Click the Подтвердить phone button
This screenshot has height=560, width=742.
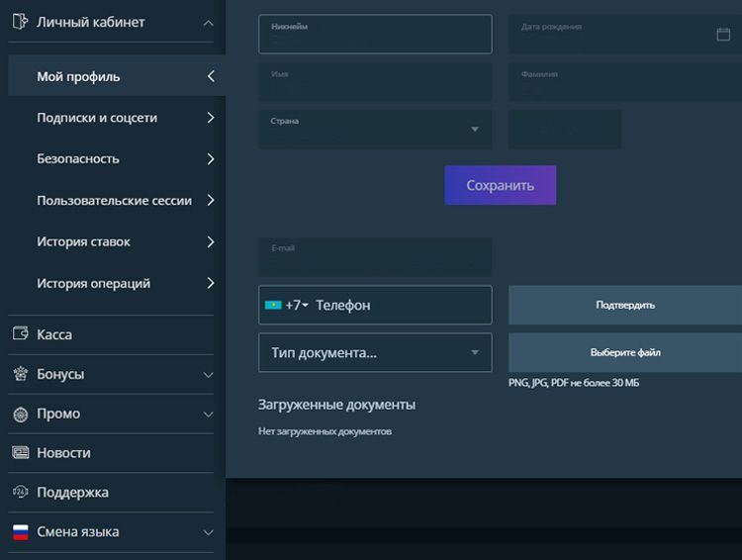625,305
